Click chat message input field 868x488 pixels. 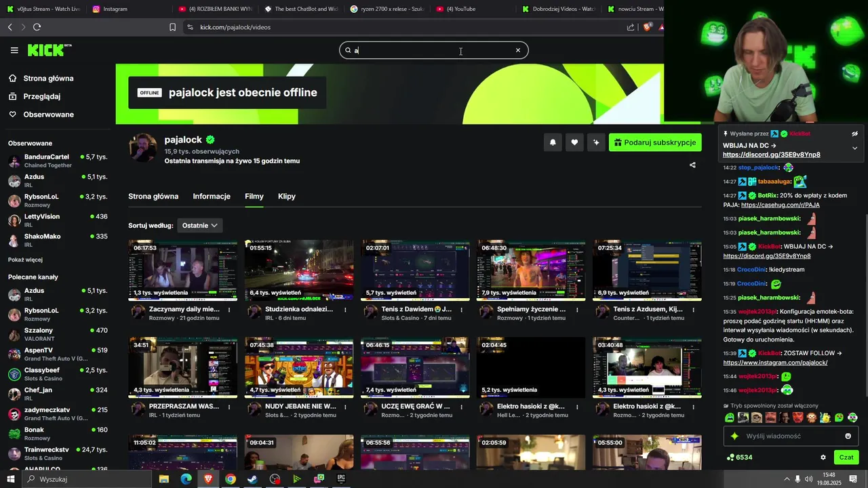(x=791, y=436)
